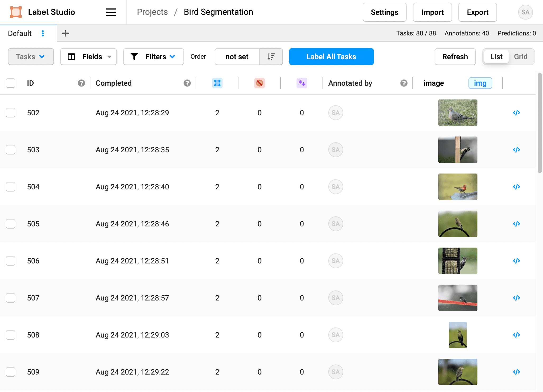
Task: Open the Fields column selector dropdown
Action: 90,56
